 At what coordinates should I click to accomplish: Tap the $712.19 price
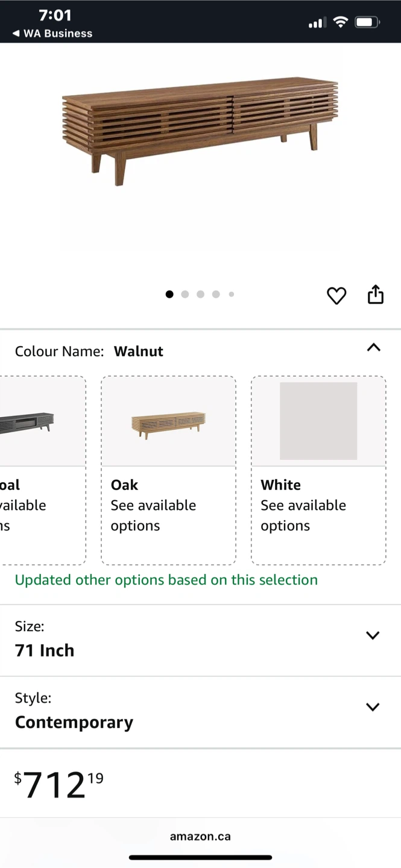pos(58,784)
